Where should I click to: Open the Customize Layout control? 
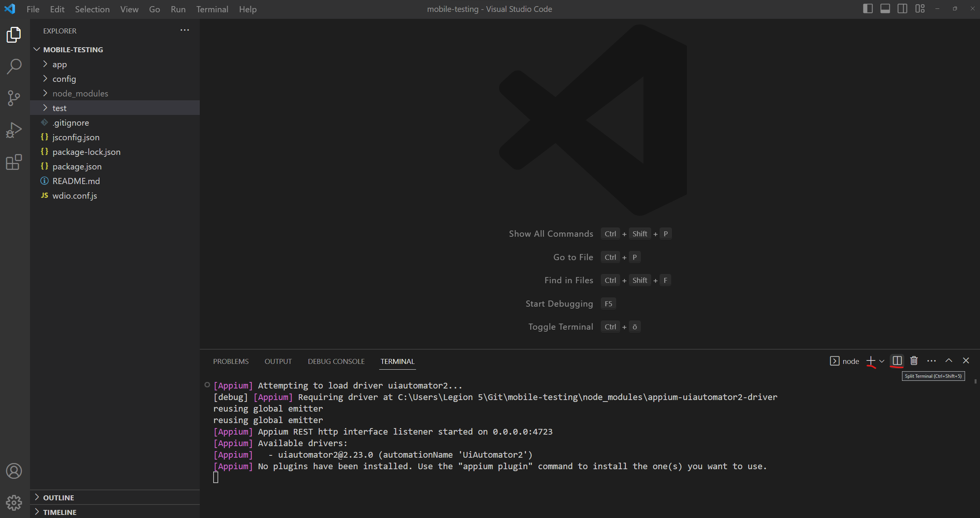(x=920, y=8)
